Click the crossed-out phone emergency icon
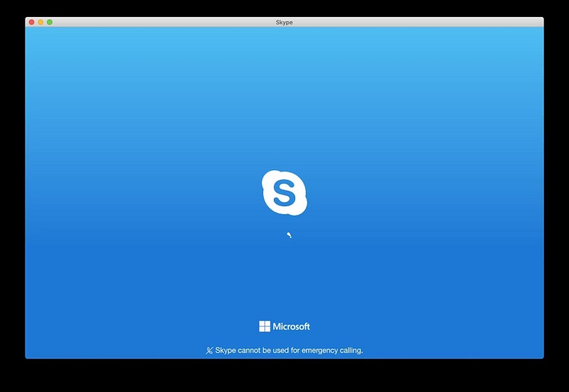This screenshot has width=569, height=392. click(x=209, y=351)
